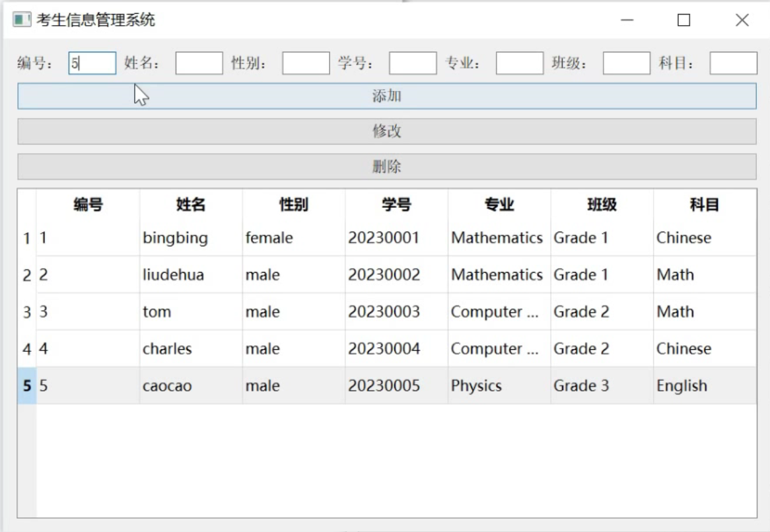Image resolution: width=770 pixels, height=532 pixels.
Task: Select the caocao name cell
Action: click(191, 385)
